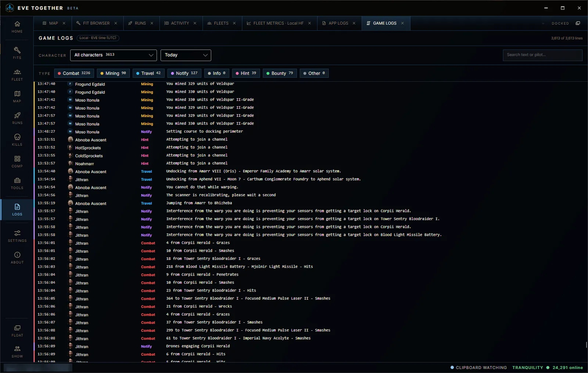The image size is (588, 373).
Task: Open the All characters dropdown
Action: 113,55
